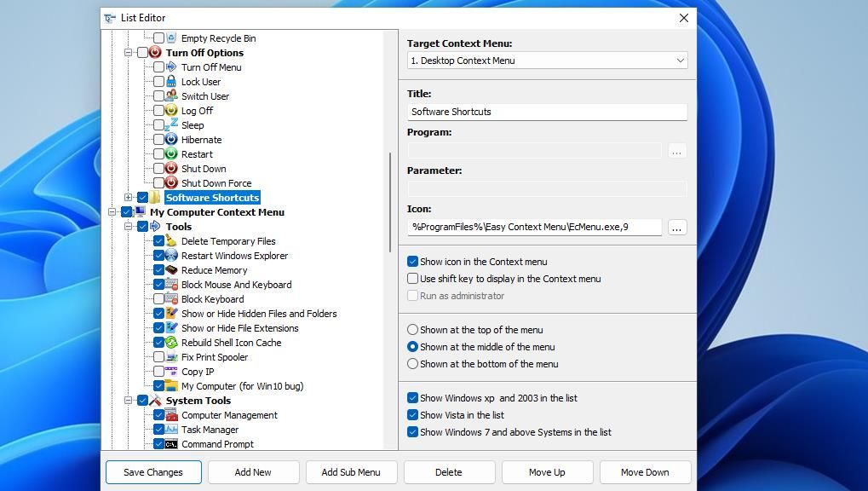Click the Restart item's icon
Screen dimensions: 868x491
coord(170,154)
